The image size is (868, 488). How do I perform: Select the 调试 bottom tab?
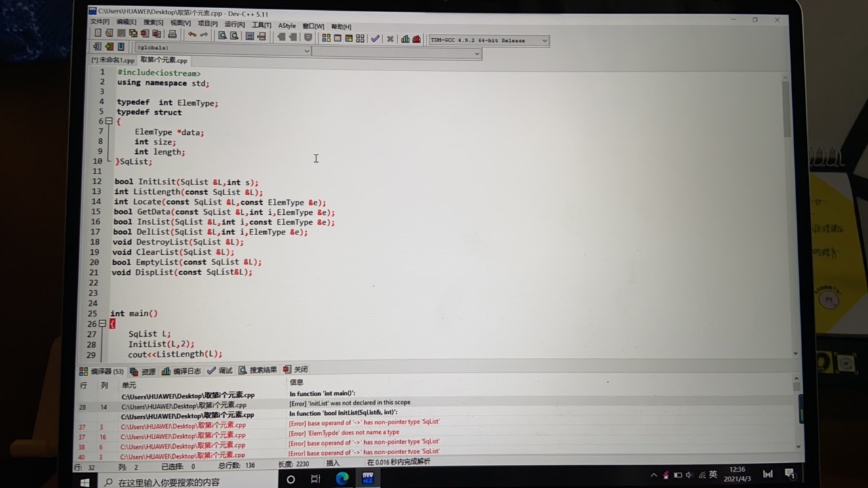click(220, 370)
